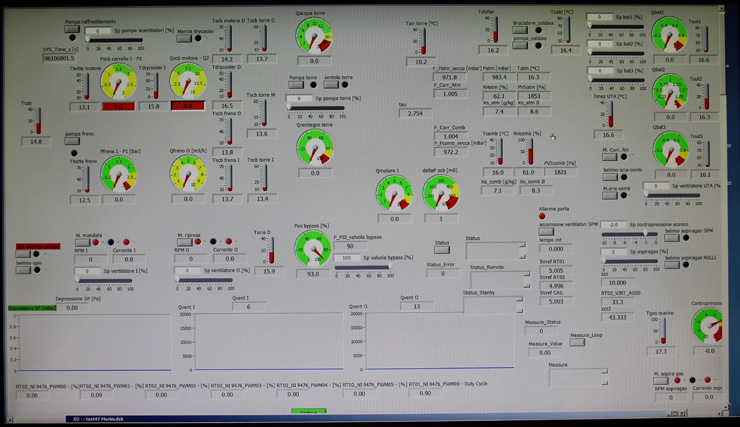Click the Sp ventilatore UTA slider

pos(673,195)
